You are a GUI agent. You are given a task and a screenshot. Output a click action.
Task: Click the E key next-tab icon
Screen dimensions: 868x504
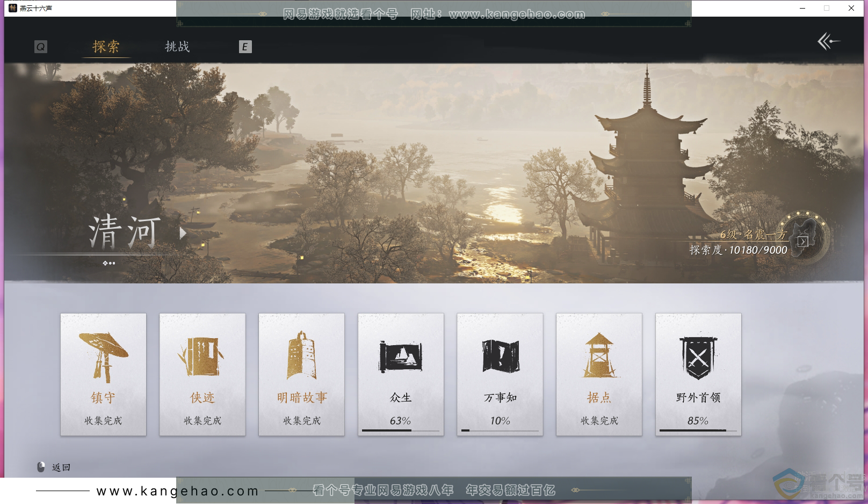click(245, 47)
